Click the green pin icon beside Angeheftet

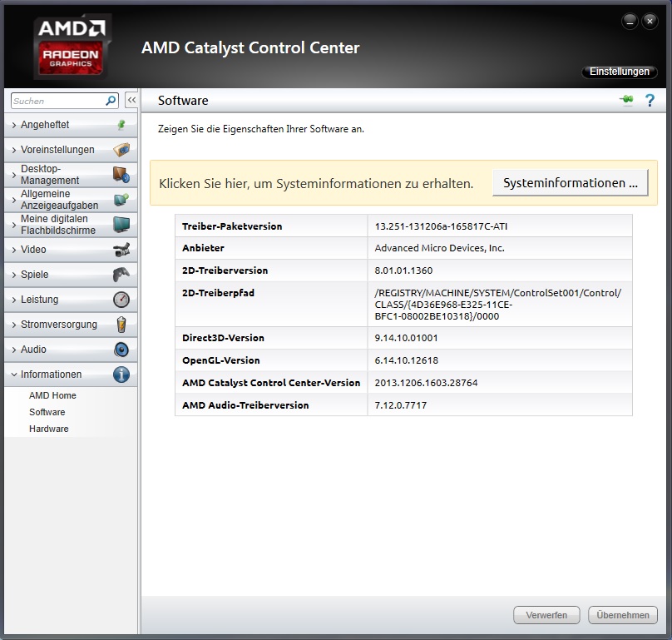(x=121, y=125)
